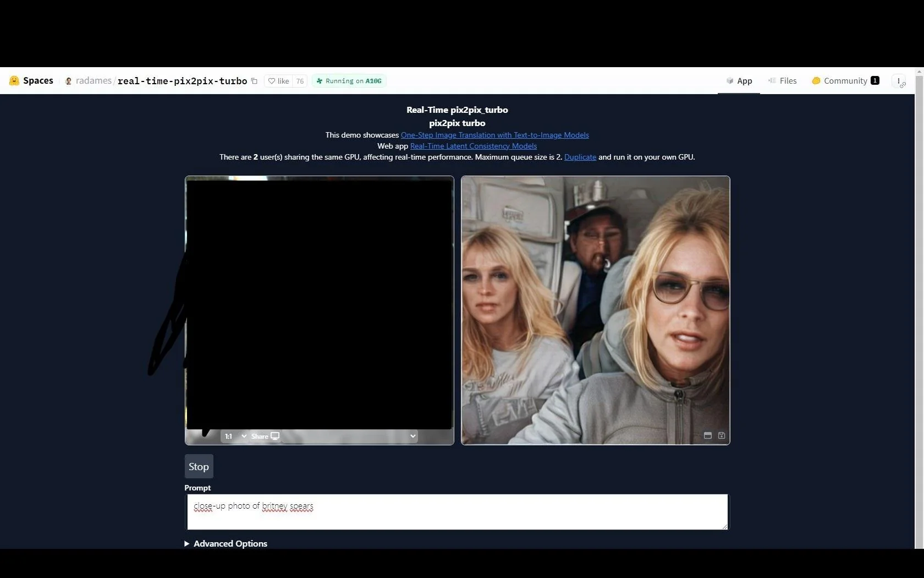Click the save snapshot icon on output image
Image resolution: width=924 pixels, height=578 pixels.
click(722, 435)
